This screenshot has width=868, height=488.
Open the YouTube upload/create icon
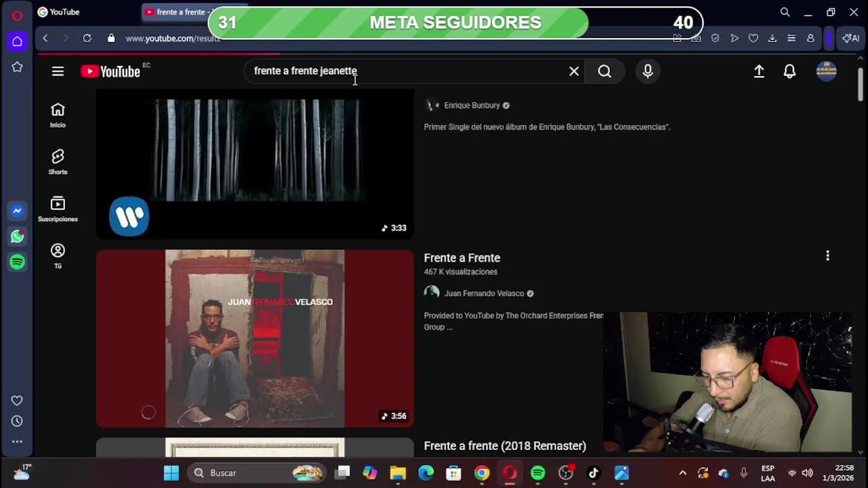click(759, 71)
